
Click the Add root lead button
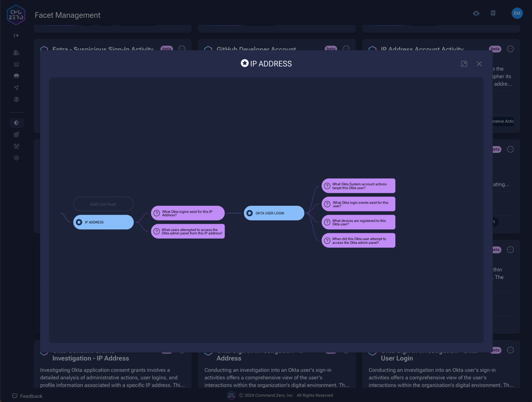pyautogui.click(x=103, y=204)
